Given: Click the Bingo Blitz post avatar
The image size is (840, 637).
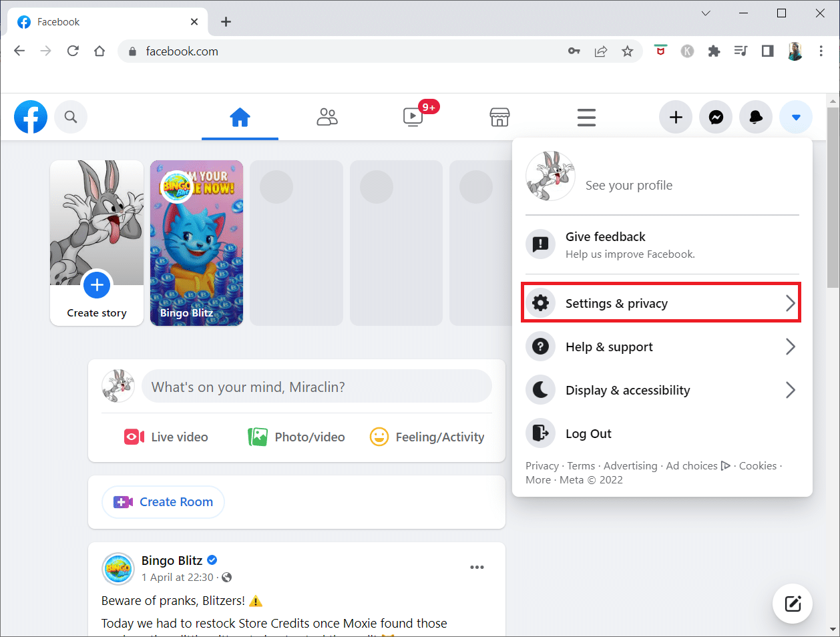Looking at the screenshot, I should [x=118, y=569].
